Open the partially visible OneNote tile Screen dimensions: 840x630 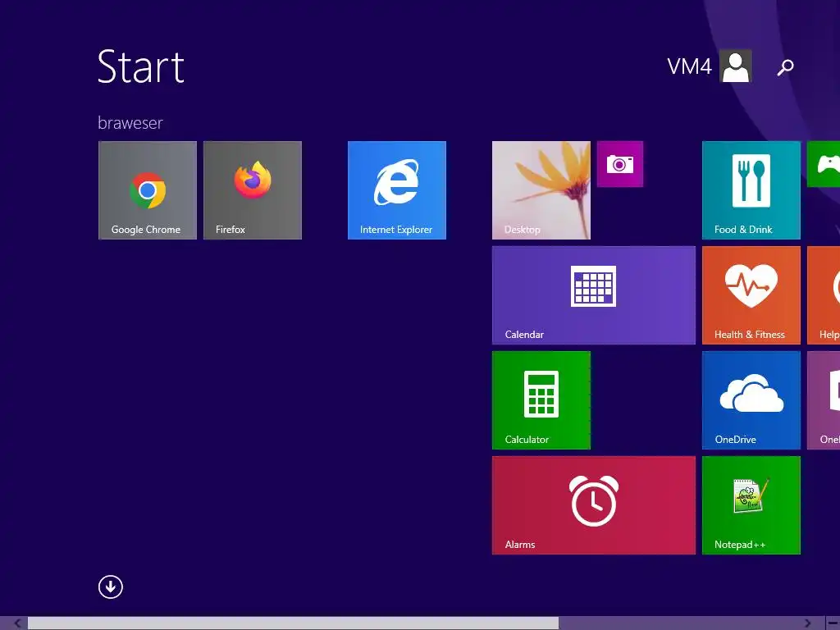click(824, 400)
